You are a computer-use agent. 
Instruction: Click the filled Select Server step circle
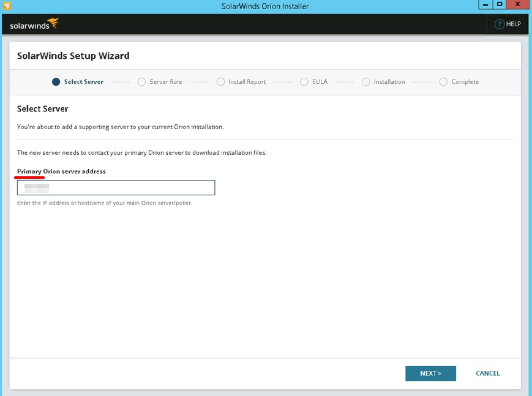[56, 82]
